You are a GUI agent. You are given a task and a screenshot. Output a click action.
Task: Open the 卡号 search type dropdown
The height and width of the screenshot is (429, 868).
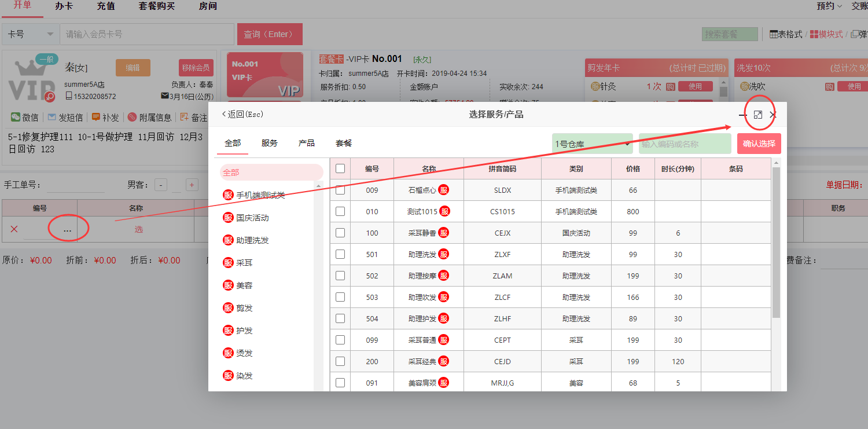(x=30, y=34)
